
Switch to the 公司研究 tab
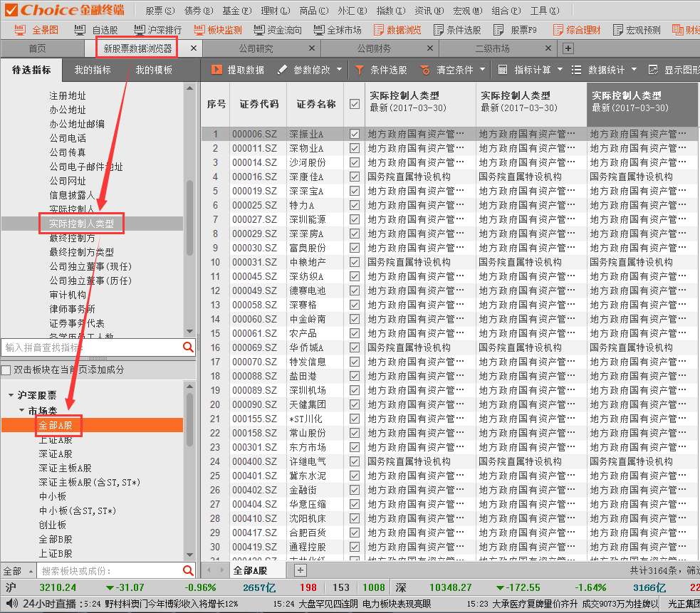(x=255, y=48)
